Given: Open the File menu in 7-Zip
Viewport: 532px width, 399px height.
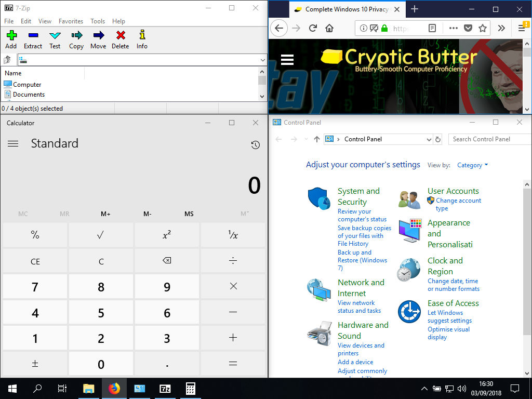Looking at the screenshot, I should (x=9, y=21).
